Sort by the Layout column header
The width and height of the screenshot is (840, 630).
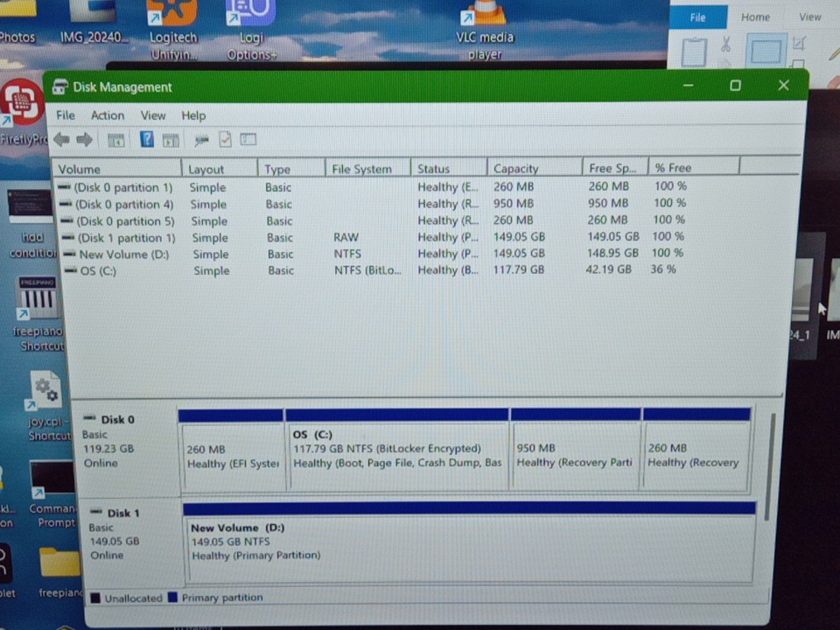point(220,169)
